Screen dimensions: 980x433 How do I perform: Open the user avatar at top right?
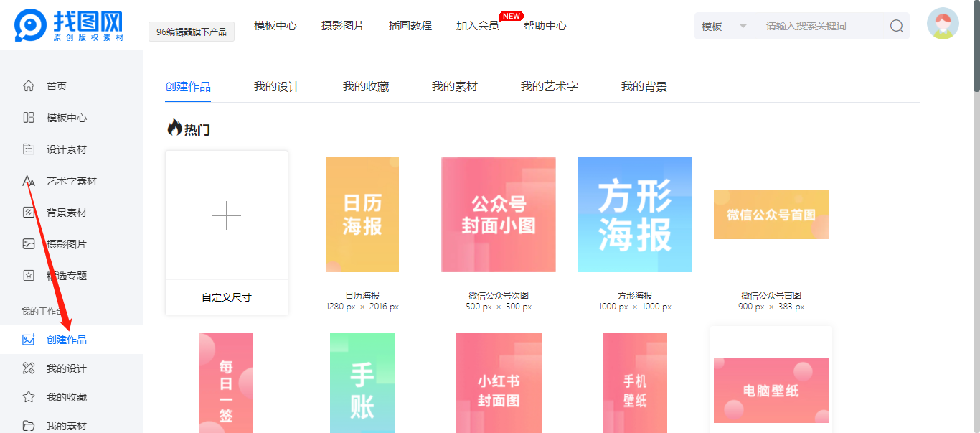coord(942,24)
